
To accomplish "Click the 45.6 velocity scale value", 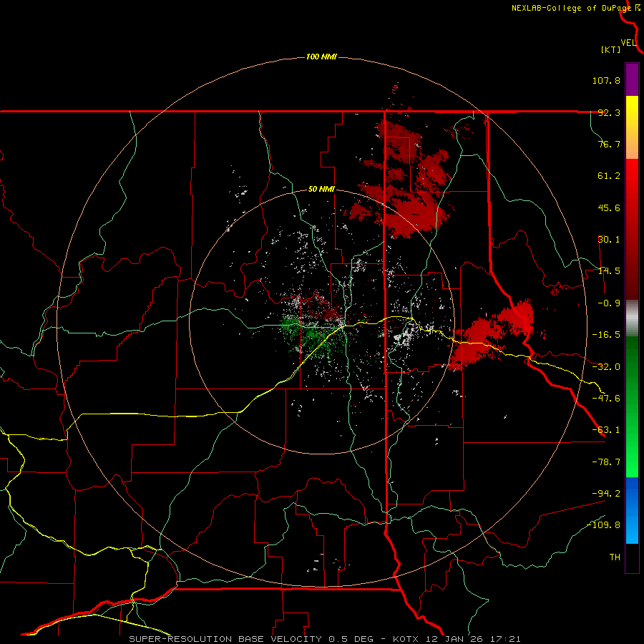I will click(x=609, y=208).
